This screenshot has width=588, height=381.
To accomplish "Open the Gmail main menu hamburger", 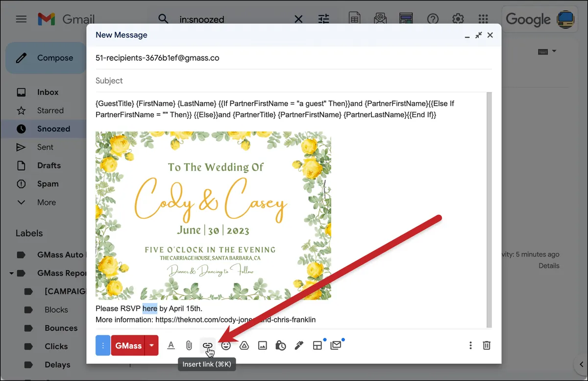I will pos(21,19).
